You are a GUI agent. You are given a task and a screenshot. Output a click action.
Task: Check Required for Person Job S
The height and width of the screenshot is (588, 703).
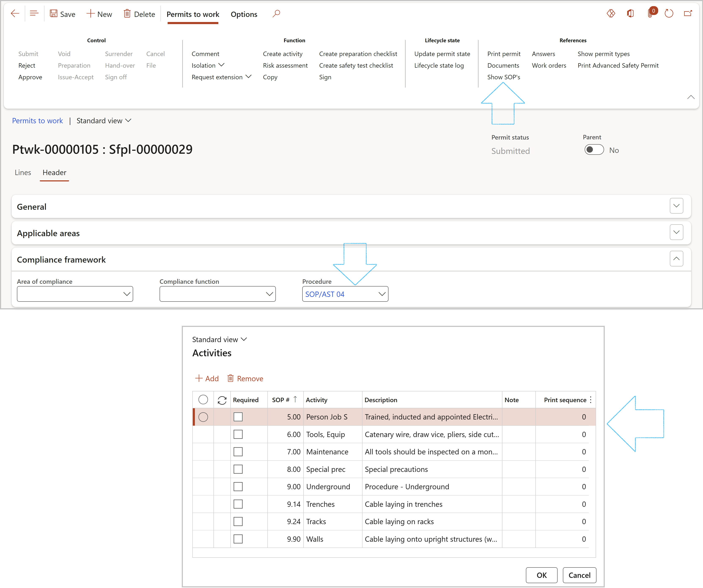[238, 417]
